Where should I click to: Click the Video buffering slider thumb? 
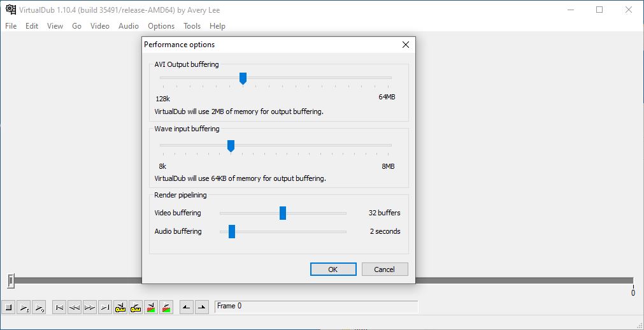pos(283,213)
